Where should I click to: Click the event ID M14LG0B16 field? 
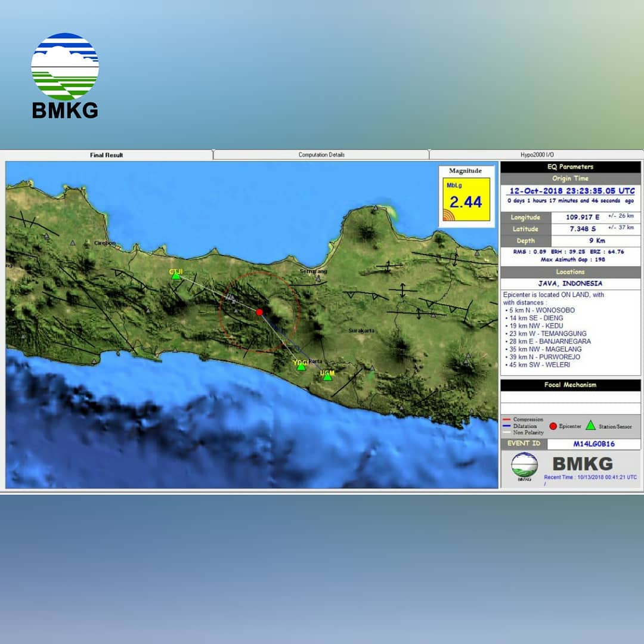[593, 444]
